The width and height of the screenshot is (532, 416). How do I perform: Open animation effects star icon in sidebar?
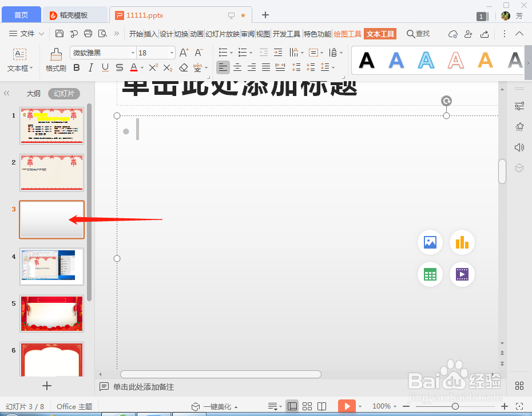point(519,127)
